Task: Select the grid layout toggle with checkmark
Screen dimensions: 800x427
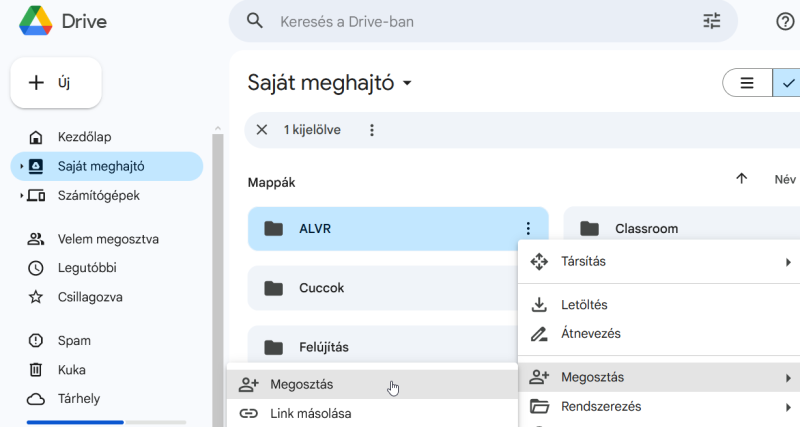Action: (x=787, y=83)
